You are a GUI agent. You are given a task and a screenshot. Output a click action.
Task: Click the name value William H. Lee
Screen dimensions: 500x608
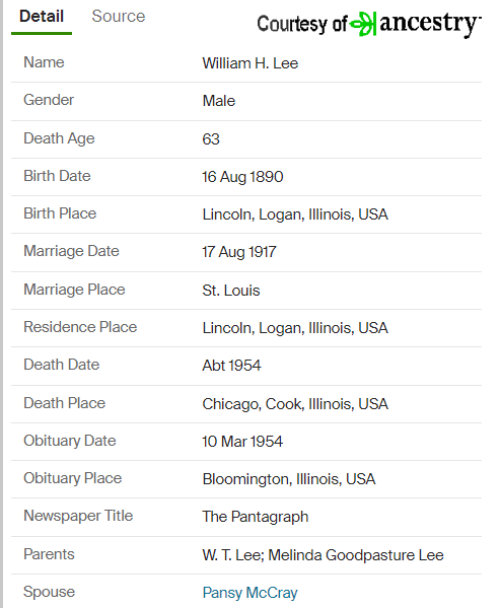click(250, 63)
